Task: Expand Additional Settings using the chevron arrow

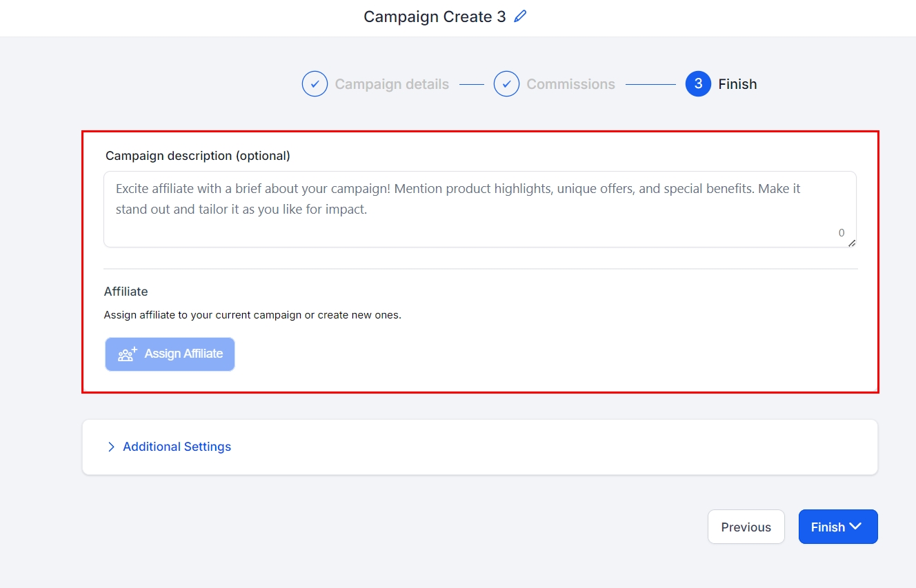Action: pos(111,447)
